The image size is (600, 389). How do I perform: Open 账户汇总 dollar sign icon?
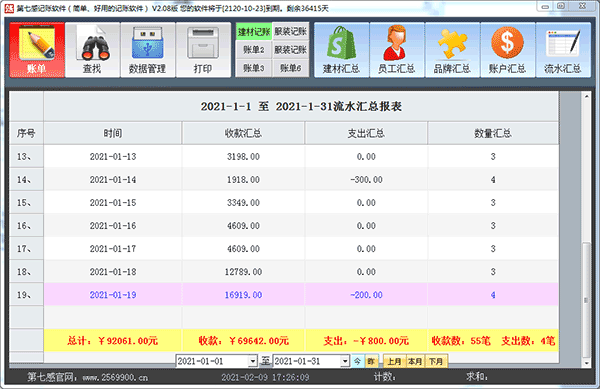[507, 50]
